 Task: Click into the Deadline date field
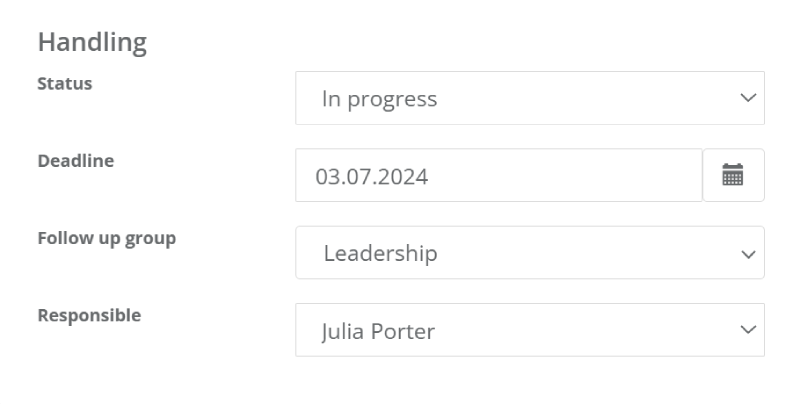(499, 175)
